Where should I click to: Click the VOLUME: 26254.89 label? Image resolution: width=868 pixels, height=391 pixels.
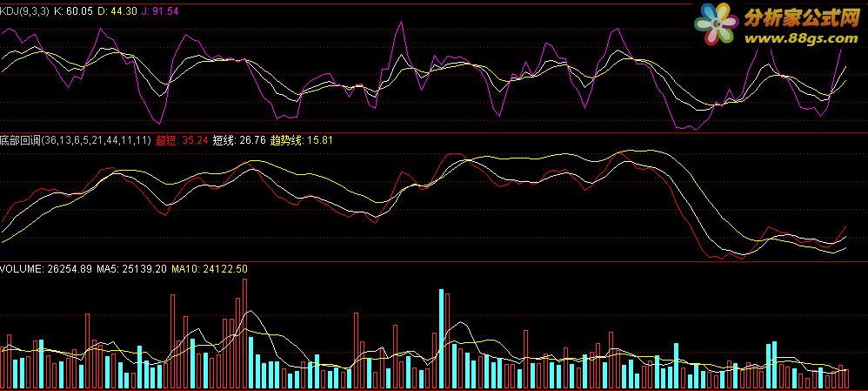click(46, 269)
